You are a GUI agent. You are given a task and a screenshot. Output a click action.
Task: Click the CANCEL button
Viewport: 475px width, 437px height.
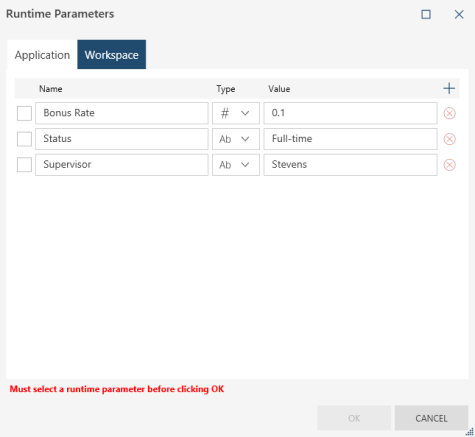click(431, 418)
